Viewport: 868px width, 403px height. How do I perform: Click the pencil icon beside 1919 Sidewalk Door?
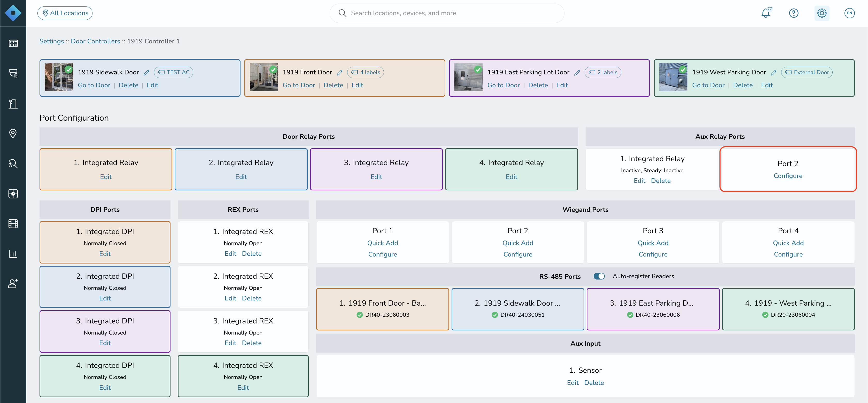[x=146, y=72]
